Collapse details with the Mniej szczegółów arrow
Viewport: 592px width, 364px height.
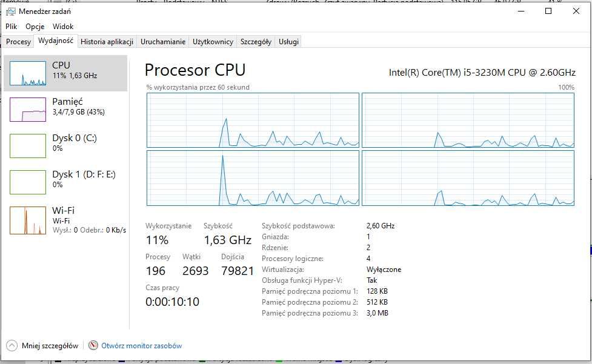pos(12,345)
